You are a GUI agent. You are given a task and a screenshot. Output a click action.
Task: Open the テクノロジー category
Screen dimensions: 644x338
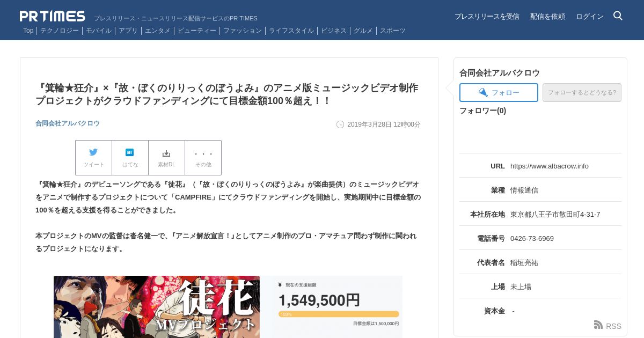(60, 31)
